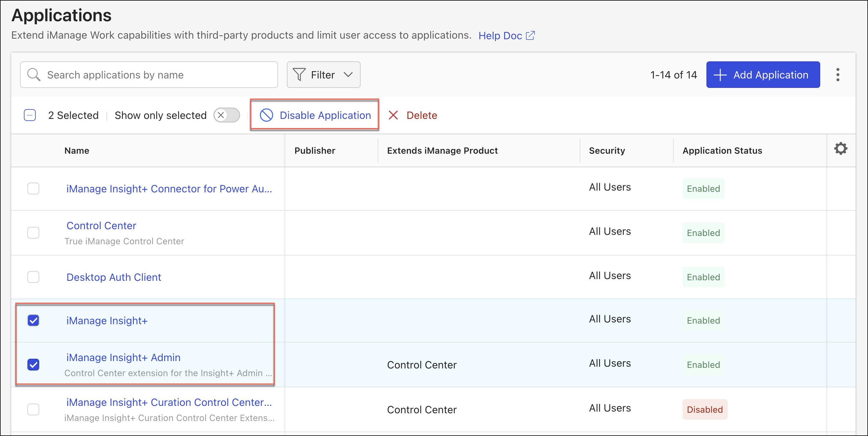Open the iManage Insight+ application link
The width and height of the screenshot is (868, 436).
point(107,320)
